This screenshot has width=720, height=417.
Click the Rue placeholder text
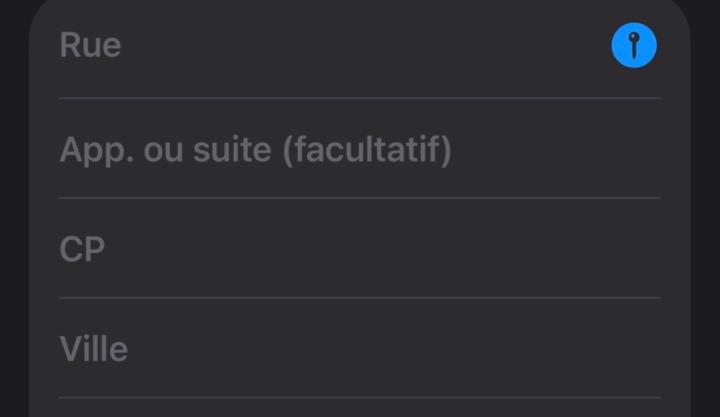click(x=90, y=46)
